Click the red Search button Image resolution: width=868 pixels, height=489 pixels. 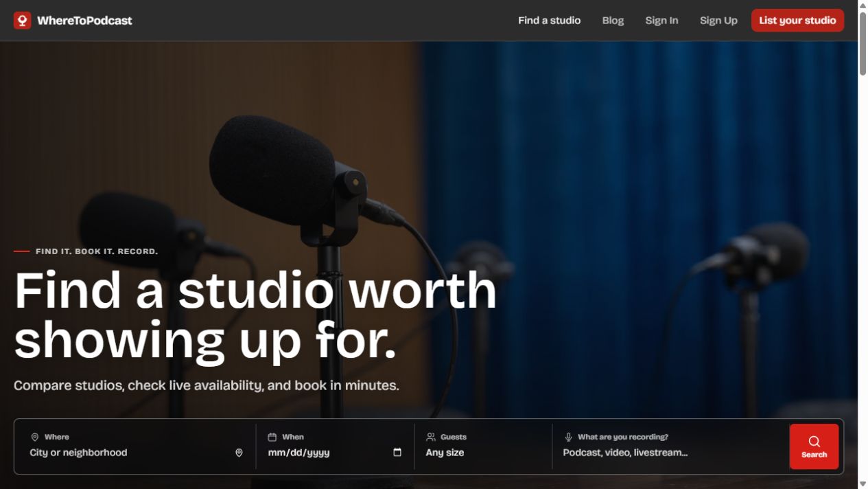[814, 446]
